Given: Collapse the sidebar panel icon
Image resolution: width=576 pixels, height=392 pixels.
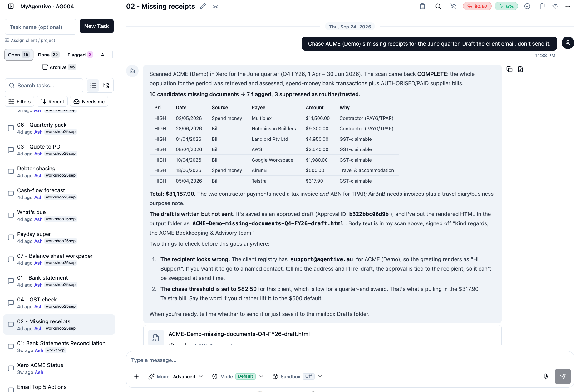Looking at the screenshot, I should pos(11,6).
